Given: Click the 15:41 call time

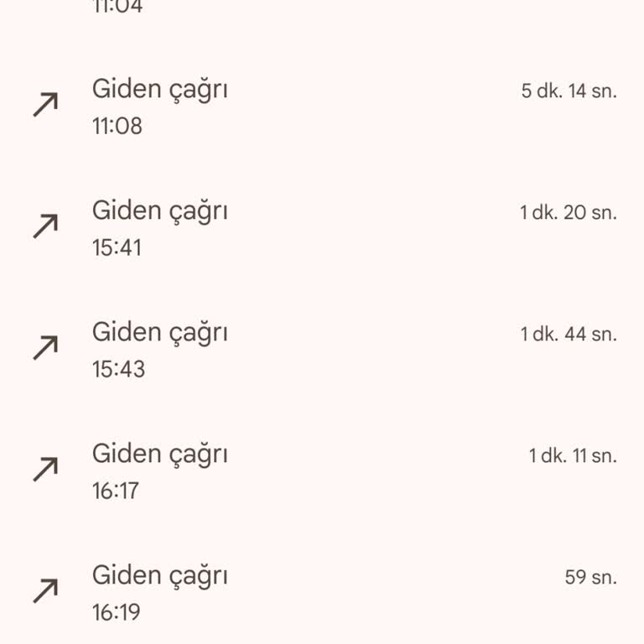Looking at the screenshot, I should pos(117,248).
